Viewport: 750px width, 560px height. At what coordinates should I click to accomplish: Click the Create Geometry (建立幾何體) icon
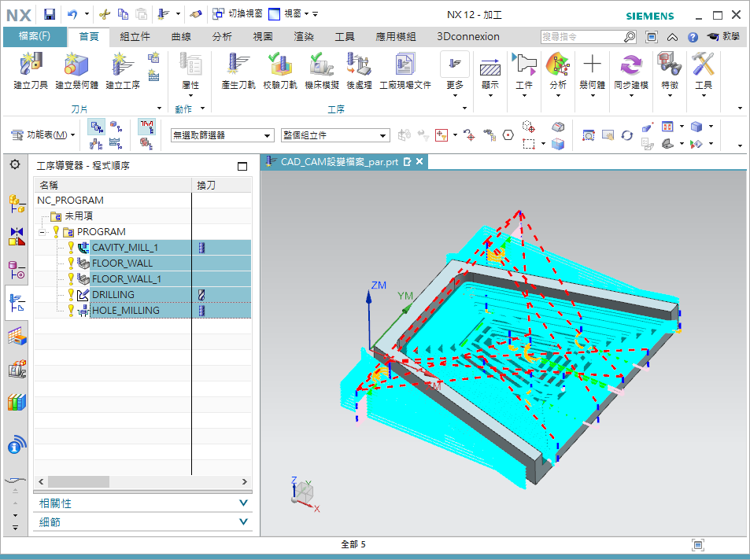point(76,64)
